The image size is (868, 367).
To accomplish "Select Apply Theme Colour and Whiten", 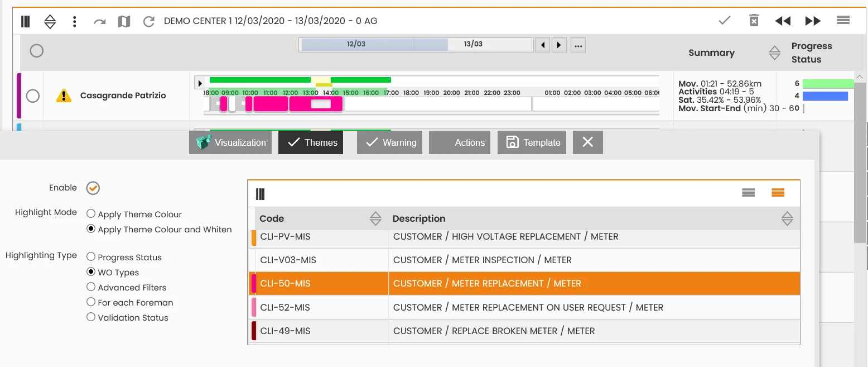I will pos(91,229).
